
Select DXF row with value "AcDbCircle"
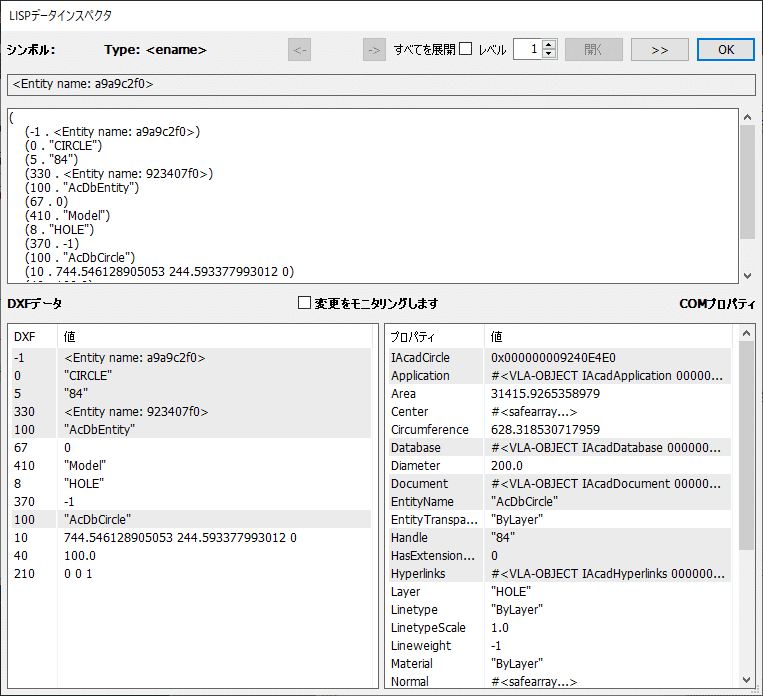(x=191, y=520)
